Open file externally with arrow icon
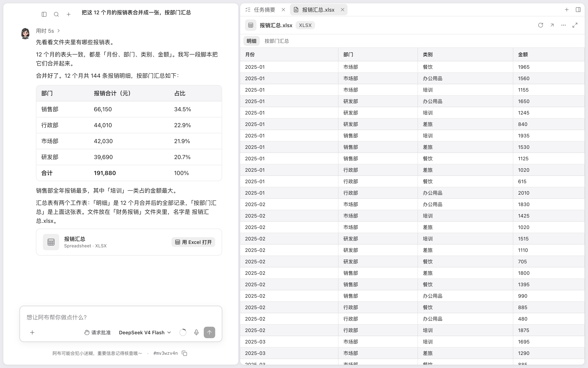588x368 pixels. coord(552,25)
